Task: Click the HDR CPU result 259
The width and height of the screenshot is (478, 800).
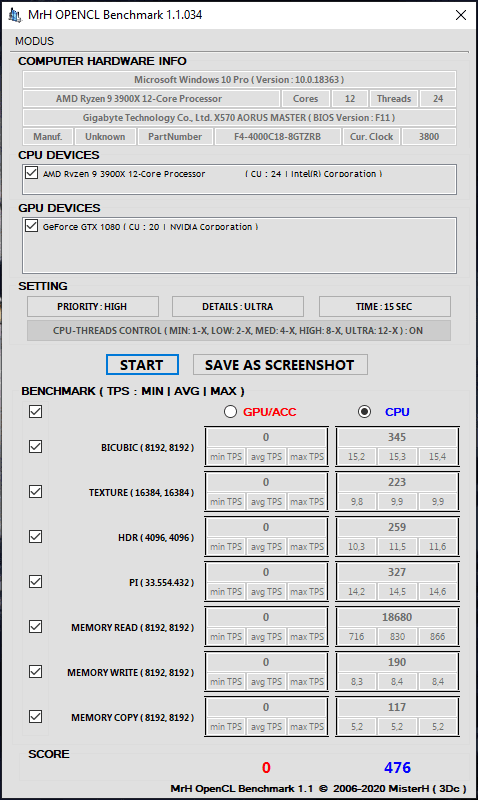Action: click(x=397, y=527)
